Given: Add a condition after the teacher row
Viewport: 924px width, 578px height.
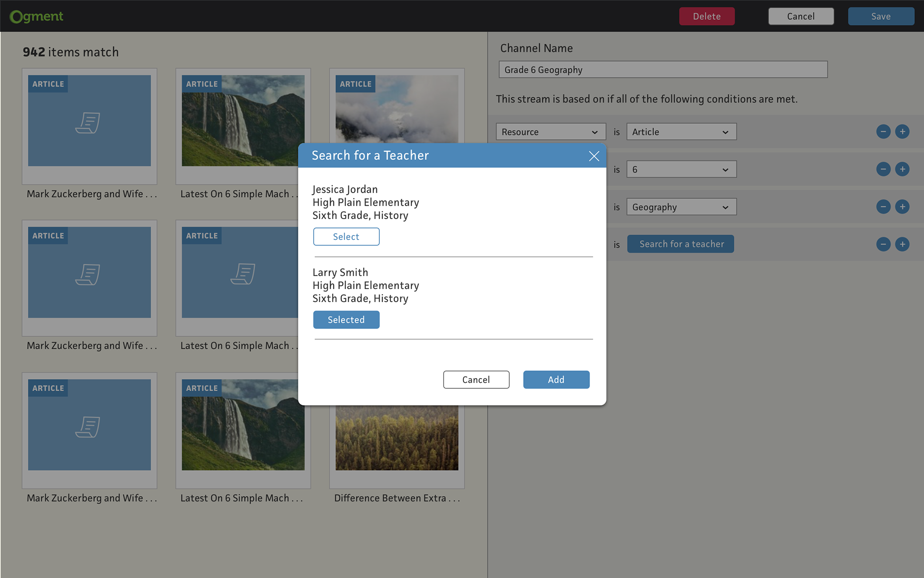Looking at the screenshot, I should click(x=902, y=244).
